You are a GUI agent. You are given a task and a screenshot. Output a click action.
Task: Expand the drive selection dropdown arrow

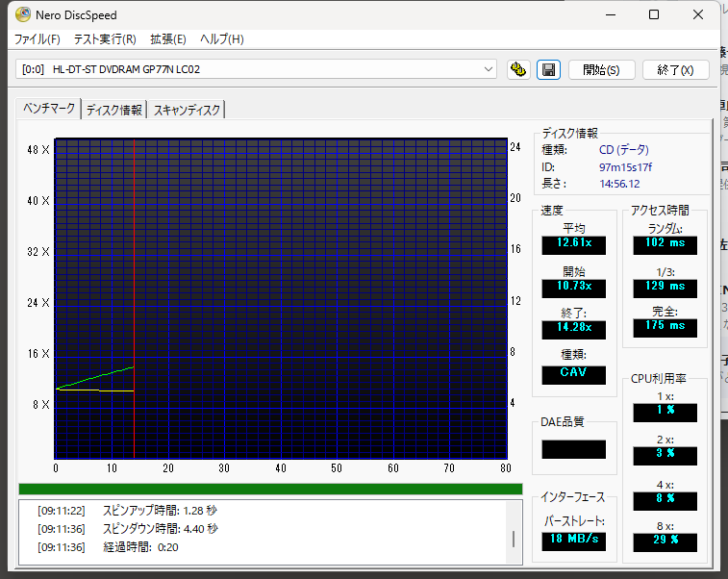click(488, 69)
